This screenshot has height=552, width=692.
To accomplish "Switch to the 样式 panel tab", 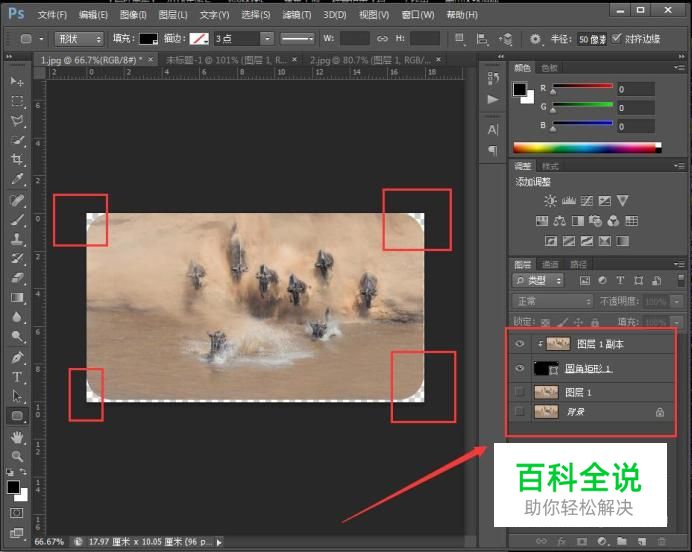I will 551,166.
